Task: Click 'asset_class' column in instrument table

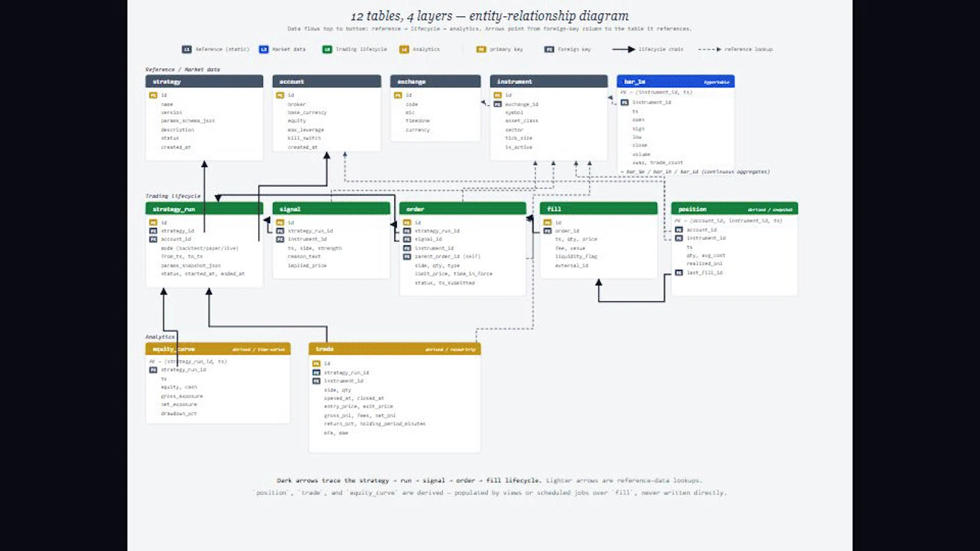Action: [522, 121]
